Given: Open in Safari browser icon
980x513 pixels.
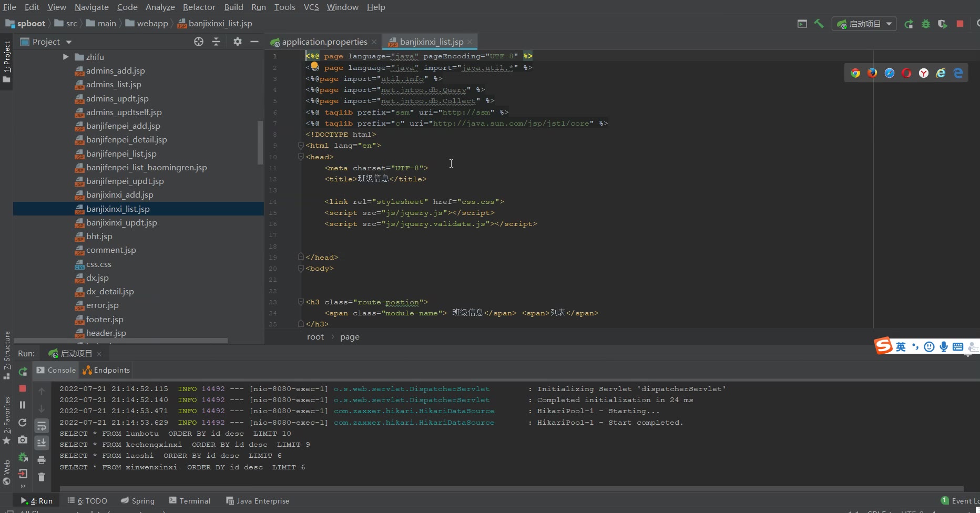Looking at the screenshot, I should coord(890,73).
